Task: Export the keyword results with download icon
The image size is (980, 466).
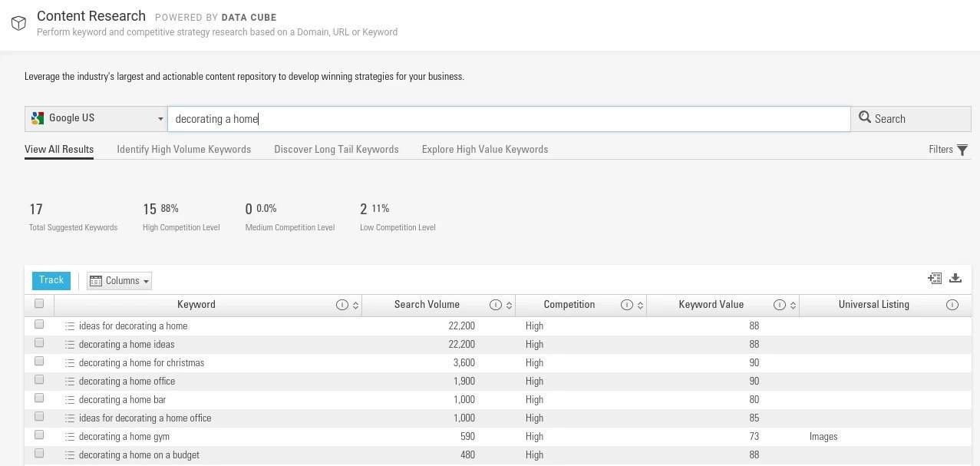Action: point(955,278)
